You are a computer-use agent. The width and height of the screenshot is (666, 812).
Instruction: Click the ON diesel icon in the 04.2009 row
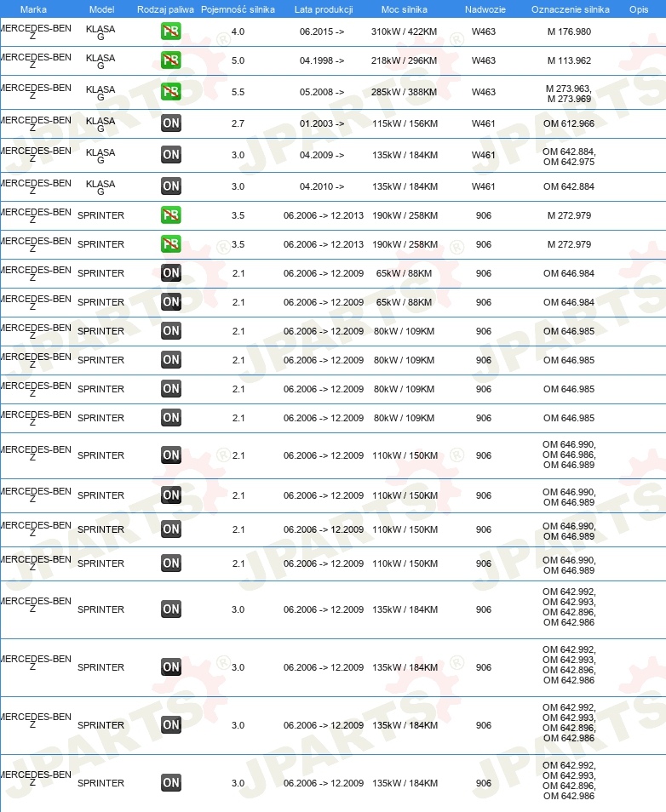coord(170,155)
